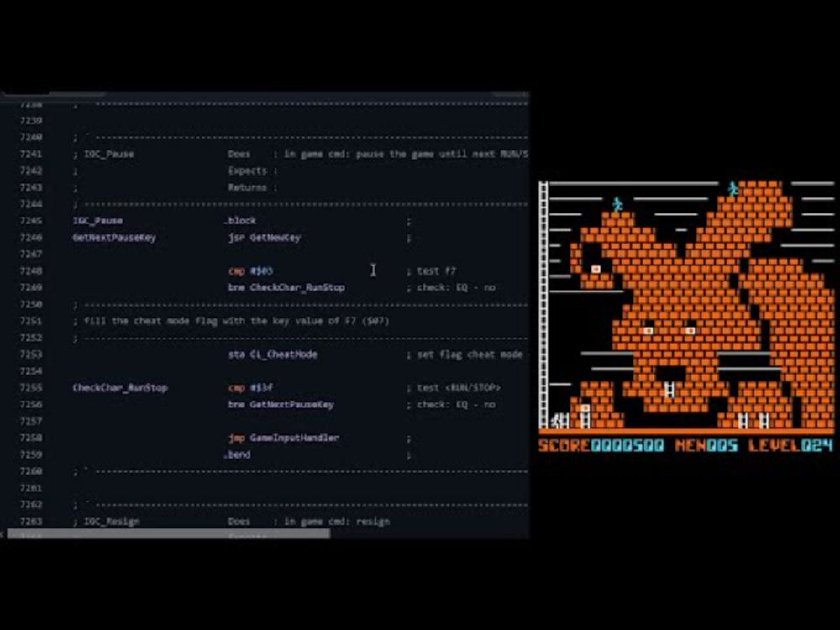Click 'bne GetNextPauseKey' on line 7256

[281, 405]
